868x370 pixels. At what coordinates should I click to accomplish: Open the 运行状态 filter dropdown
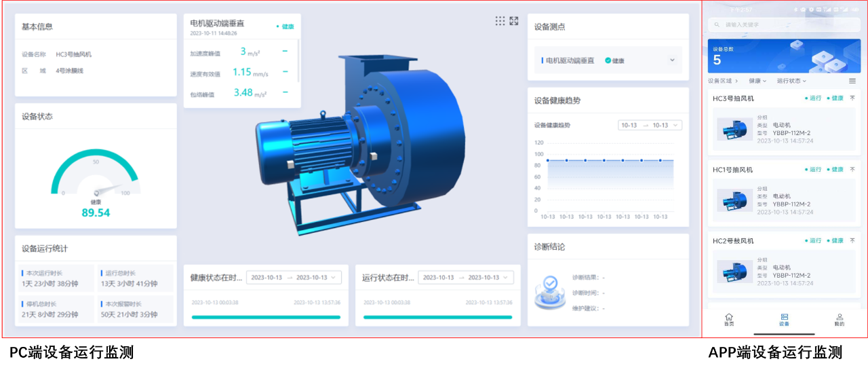coord(791,81)
